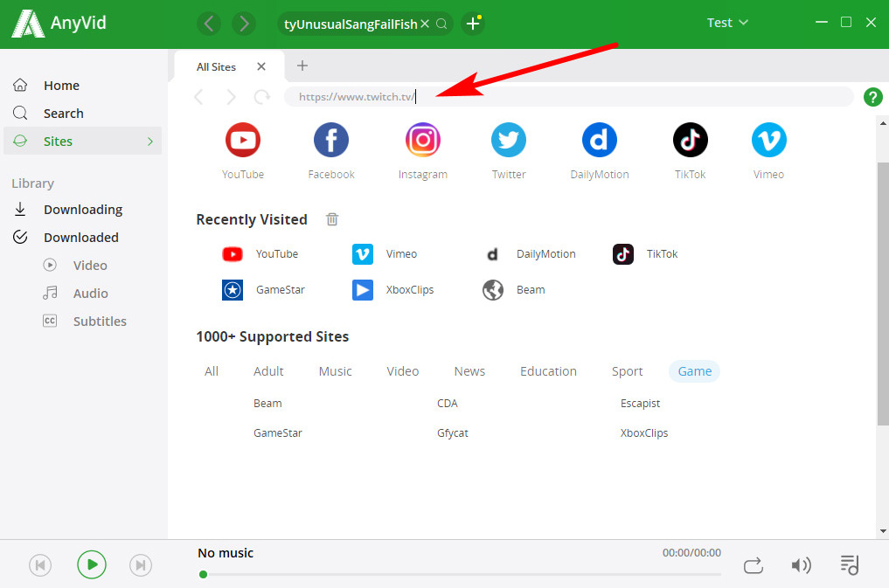Skip to the next track
Viewport: 889px width, 588px height.
(x=141, y=565)
